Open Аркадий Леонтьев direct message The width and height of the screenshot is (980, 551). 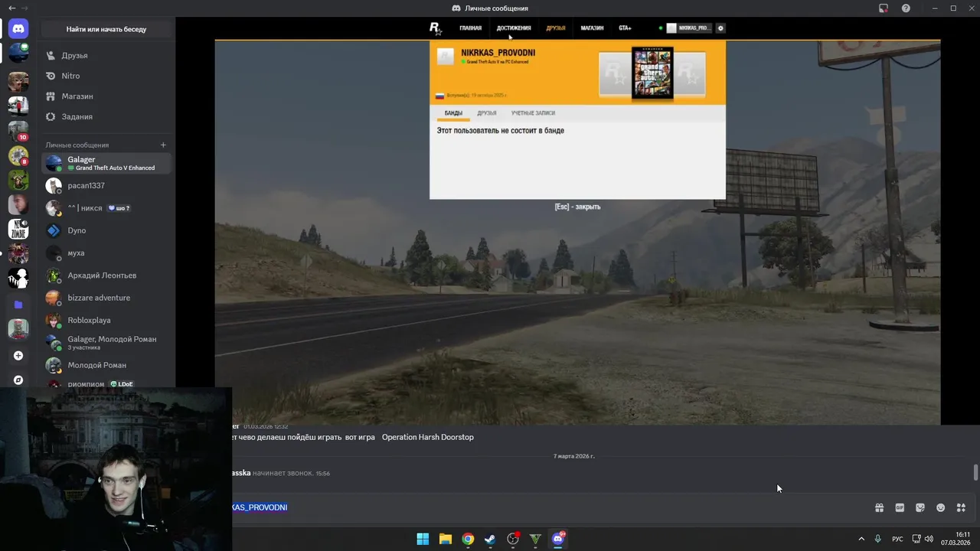[x=106, y=275]
